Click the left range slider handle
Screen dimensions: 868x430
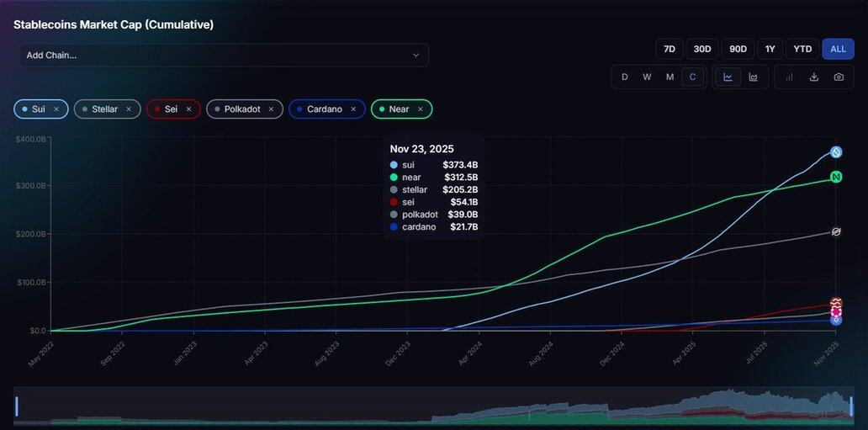pos(16,406)
